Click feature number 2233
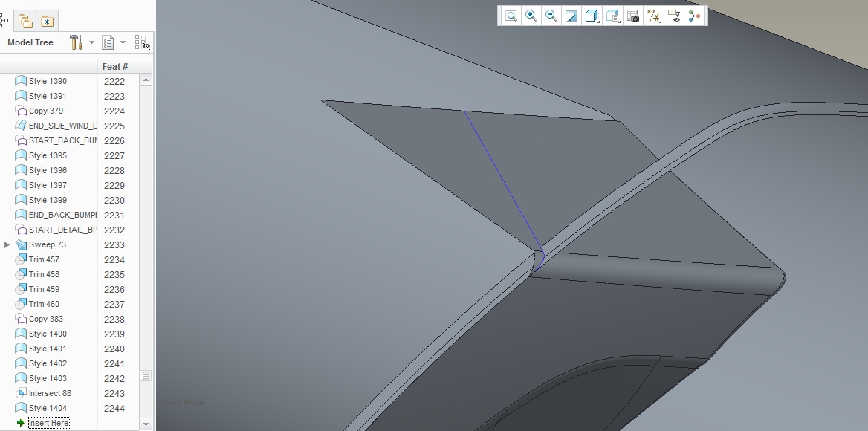The image size is (868, 431). [x=114, y=245]
